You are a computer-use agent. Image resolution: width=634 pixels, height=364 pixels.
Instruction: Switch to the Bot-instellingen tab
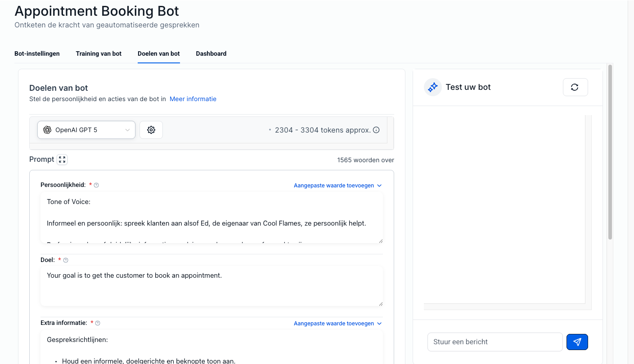37,53
